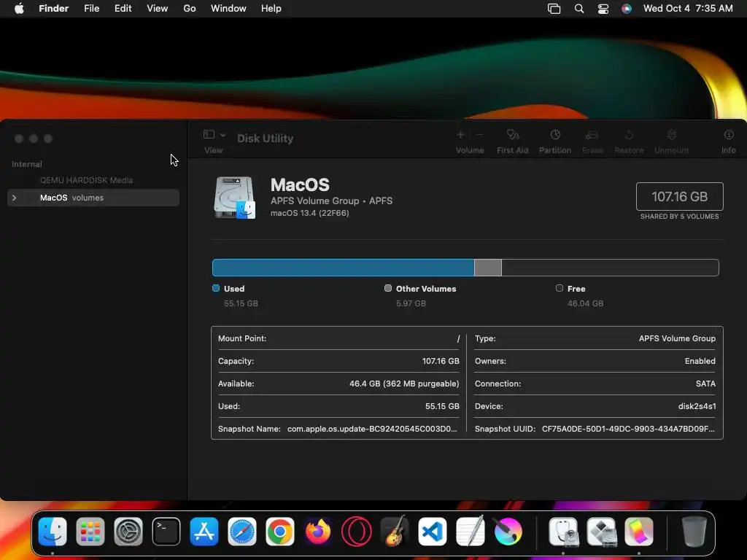Click the remove Volume minus icon
This screenshot has height=560, width=747.
(479, 135)
